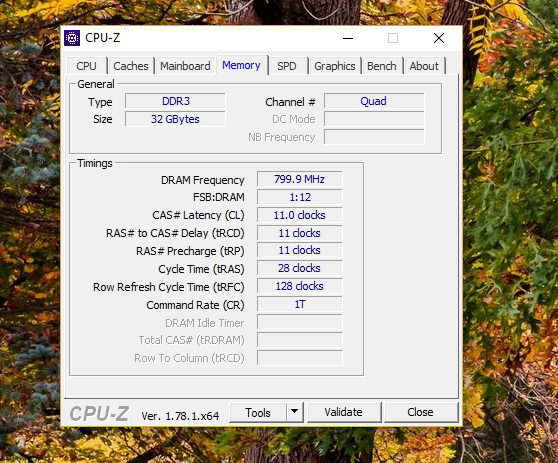
Task: Click the DRAM Frequency label
Action: point(202,180)
